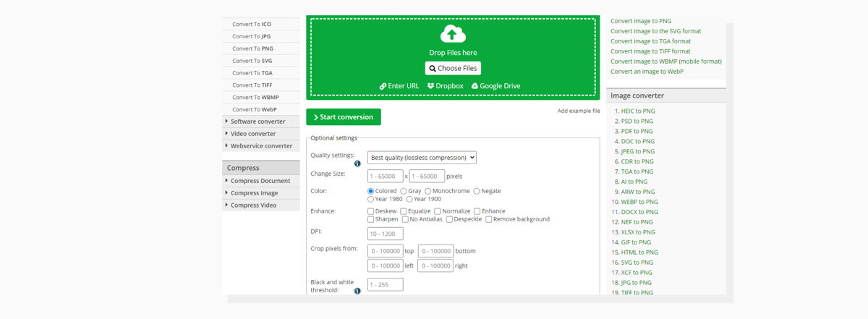This screenshot has height=319, width=868.
Task: Upload from Google Drive
Action: (495, 86)
